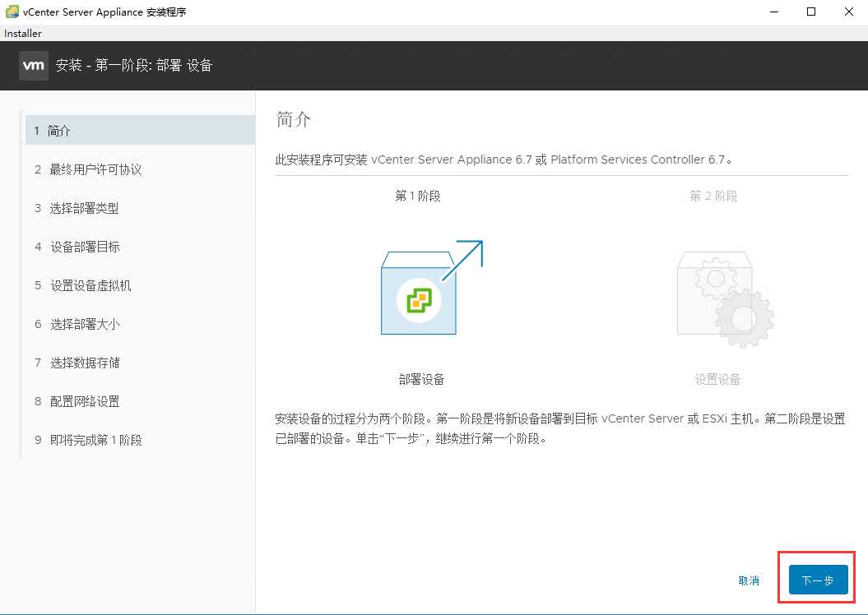Screen dimensions: 868x615
Task: Select step 7 选择数据存储
Action: tap(85, 363)
